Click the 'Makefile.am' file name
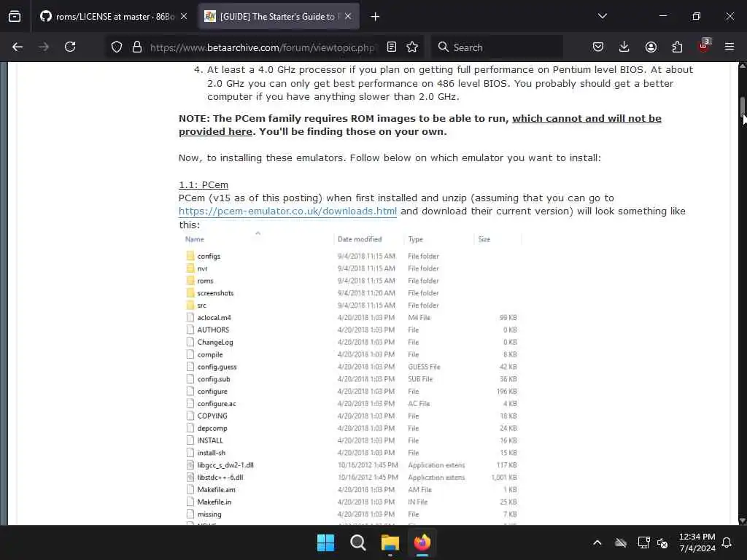 216,489
